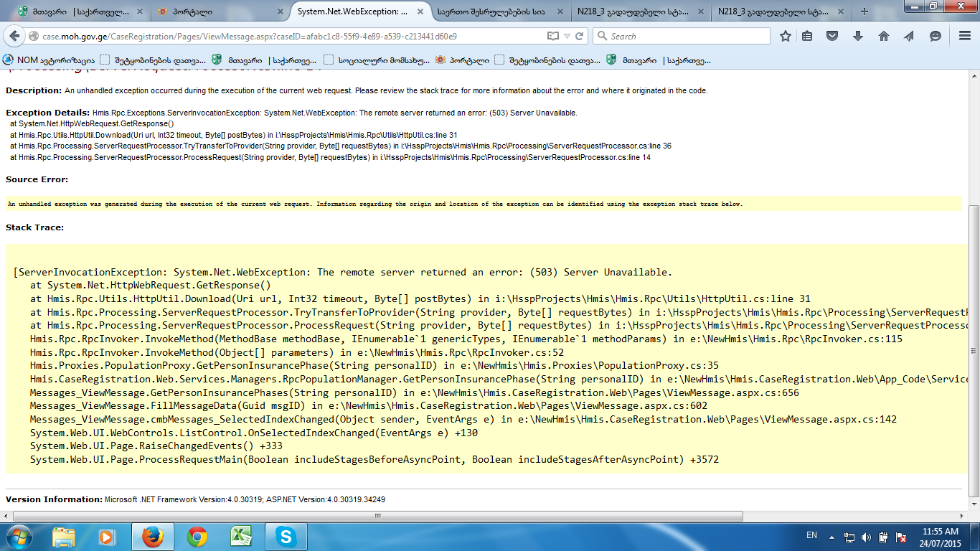The width and height of the screenshot is (980, 551).
Task: Click the Pocket save icon
Action: (x=832, y=37)
